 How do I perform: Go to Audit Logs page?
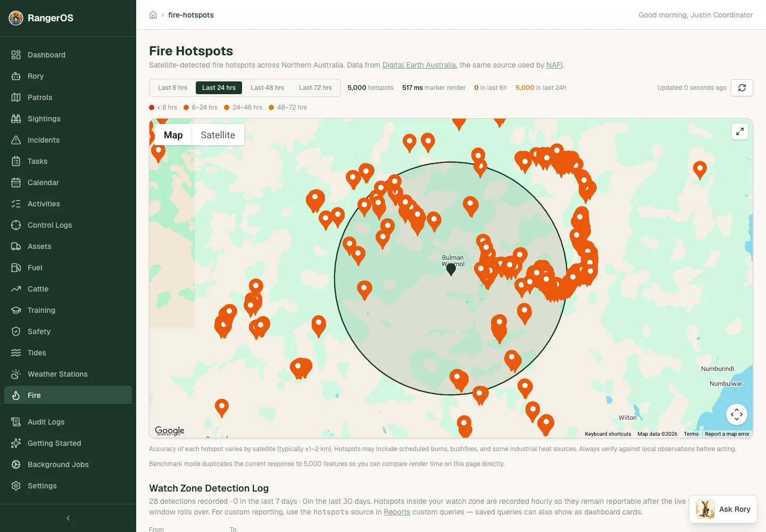[68, 422]
